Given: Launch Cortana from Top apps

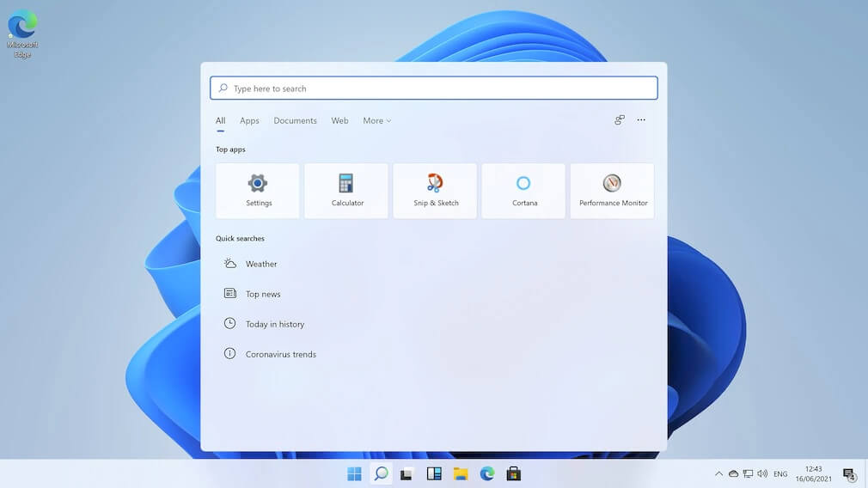Looking at the screenshot, I should tap(523, 191).
